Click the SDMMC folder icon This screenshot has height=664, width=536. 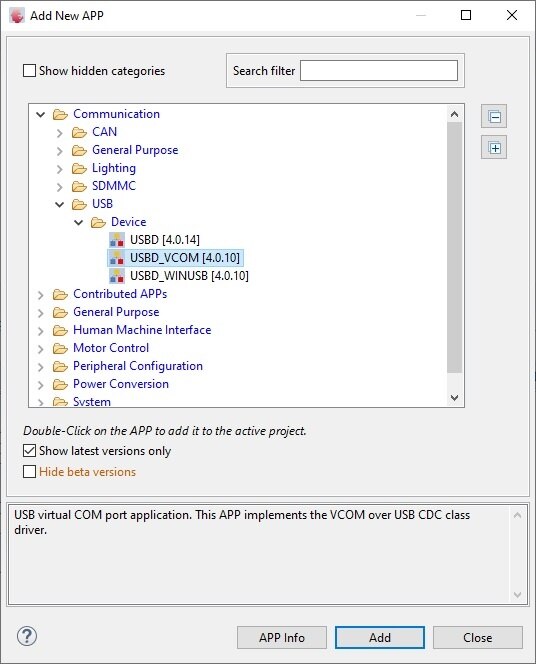pos(79,186)
